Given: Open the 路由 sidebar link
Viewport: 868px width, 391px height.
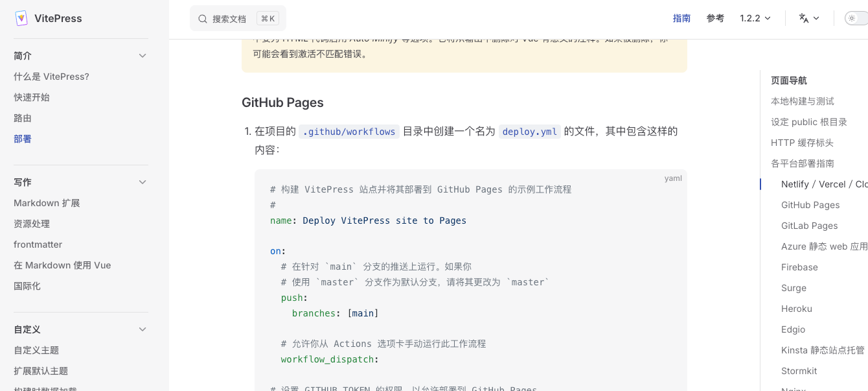Looking at the screenshot, I should pos(23,118).
